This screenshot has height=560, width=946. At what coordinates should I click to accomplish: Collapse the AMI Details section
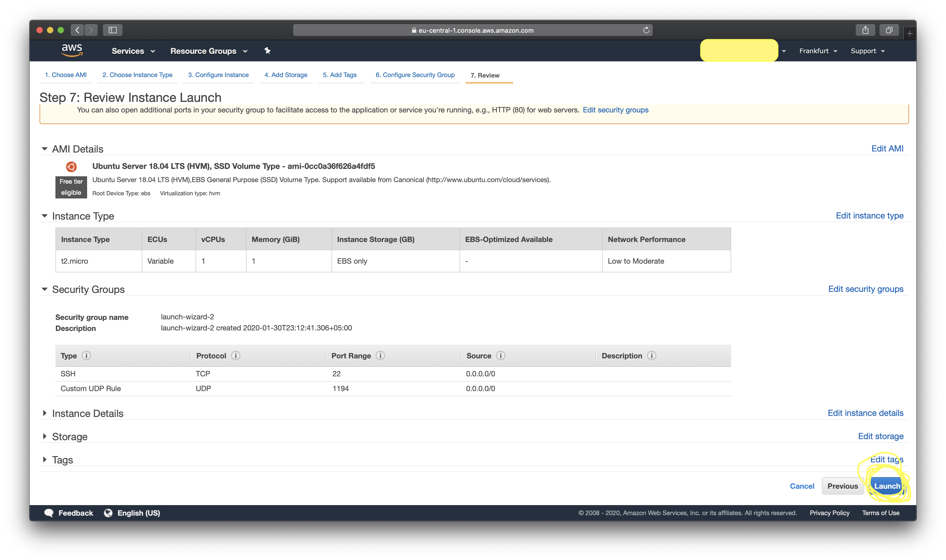45,149
